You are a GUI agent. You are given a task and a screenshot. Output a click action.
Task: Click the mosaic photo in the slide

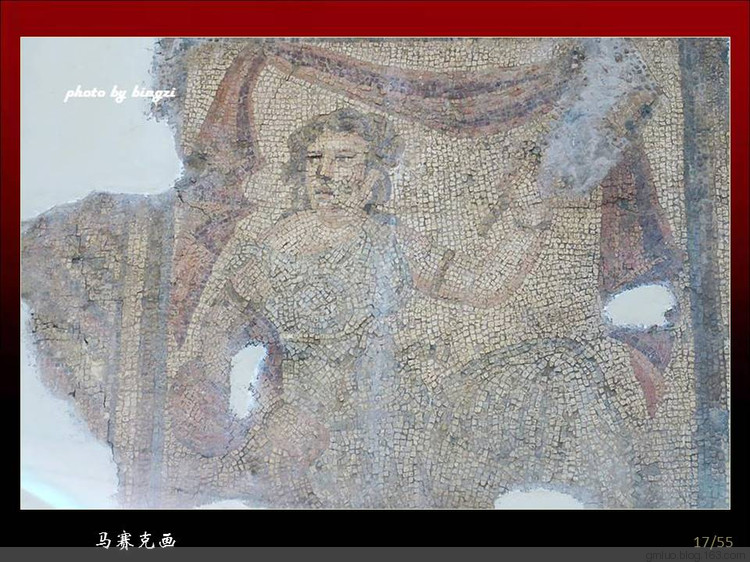point(375,273)
